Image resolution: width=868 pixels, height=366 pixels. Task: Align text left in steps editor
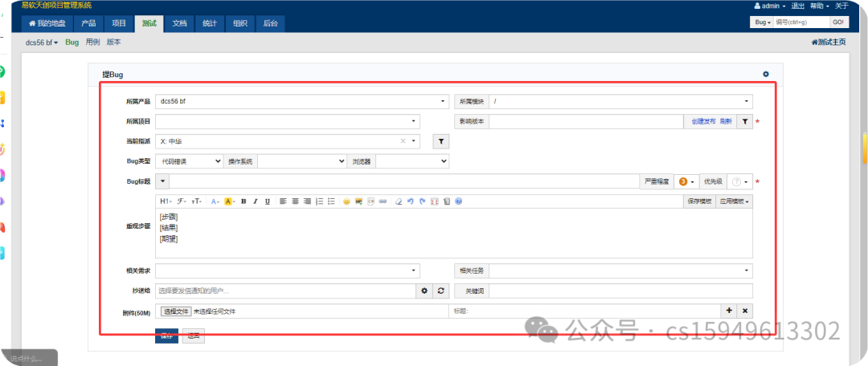point(283,201)
